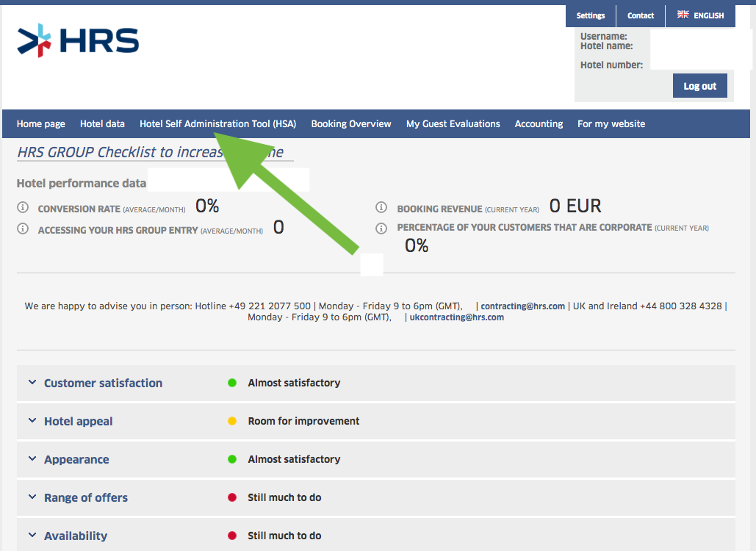Click Hotel appeal section title
756x551 pixels.
[78, 421]
